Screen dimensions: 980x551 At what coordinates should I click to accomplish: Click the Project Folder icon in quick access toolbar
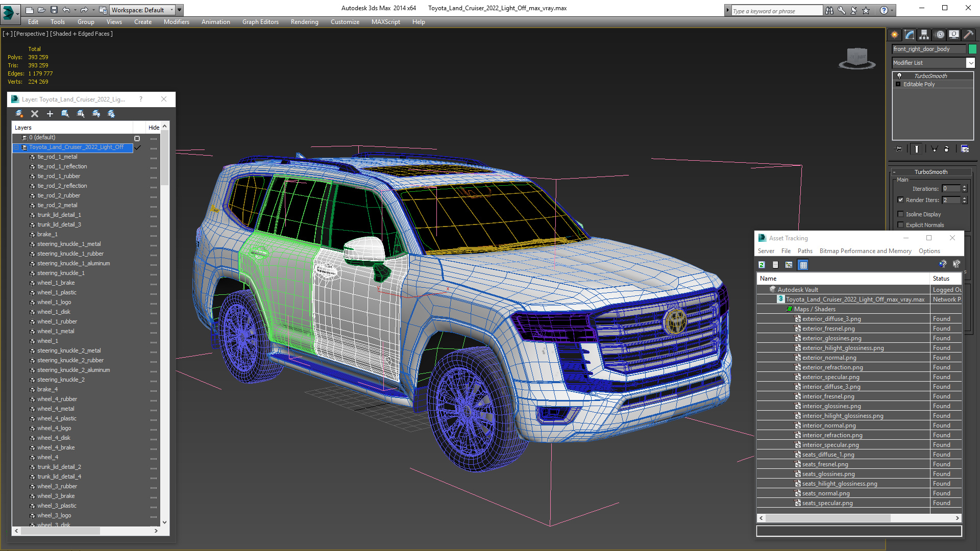click(x=103, y=10)
